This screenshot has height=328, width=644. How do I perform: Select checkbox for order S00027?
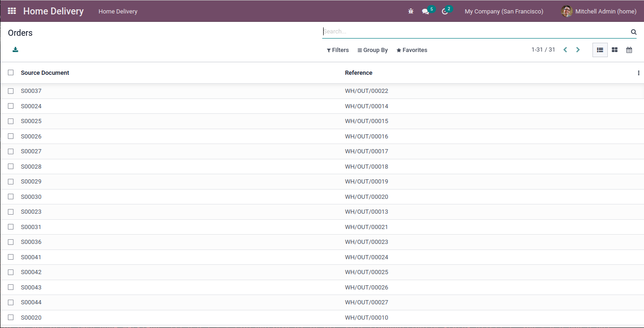(11, 151)
